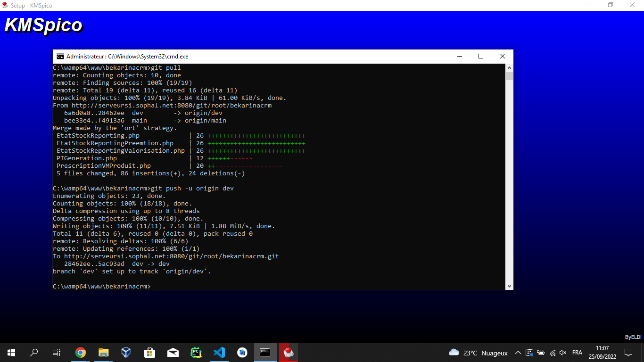
Task: Open Microsoft Store from the taskbar
Action: (150, 353)
